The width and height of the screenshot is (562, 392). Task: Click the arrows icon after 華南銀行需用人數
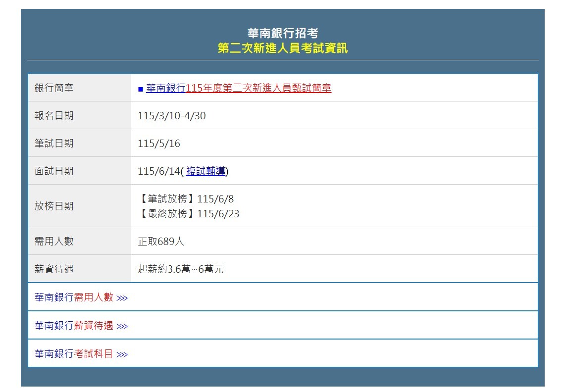pyautogui.click(x=122, y=298)
